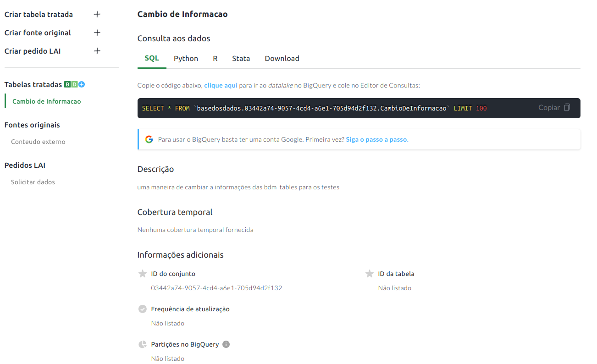597x364 pixels.
Task: Select the R tab
Action: (x=215, y=58)
